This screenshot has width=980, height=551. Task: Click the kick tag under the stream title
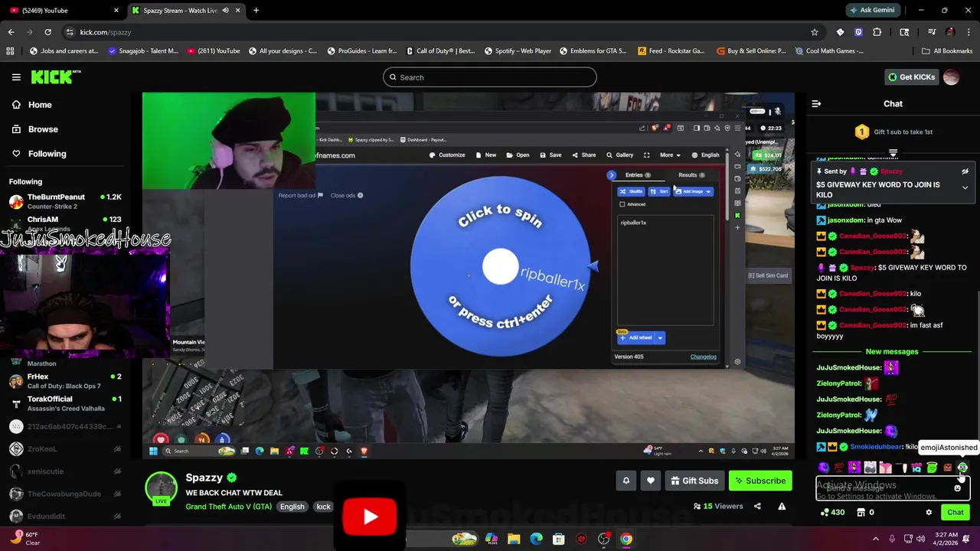pyautogui.click(x=324, y=507)
